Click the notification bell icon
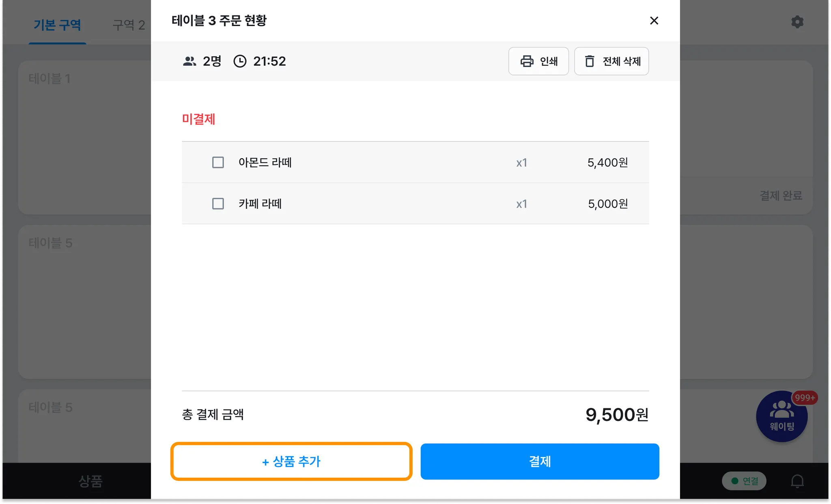The height and width of the screenshot is (504, 831). point(797,481)
